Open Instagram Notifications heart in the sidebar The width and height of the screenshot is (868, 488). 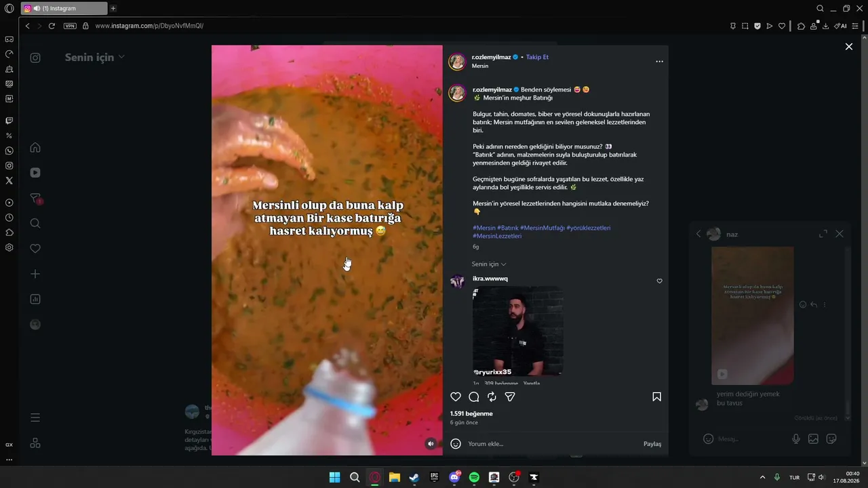35,249
